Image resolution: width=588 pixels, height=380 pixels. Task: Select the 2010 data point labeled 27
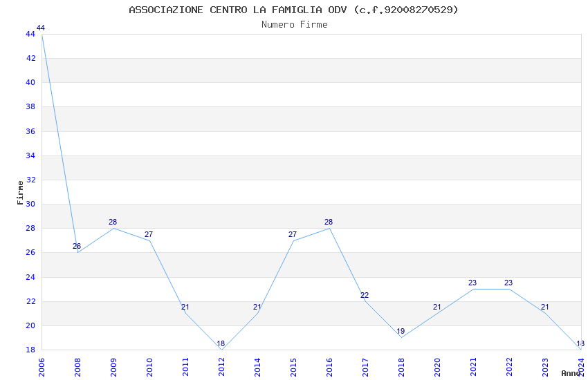pyautogui.click(x=149, y=240)
